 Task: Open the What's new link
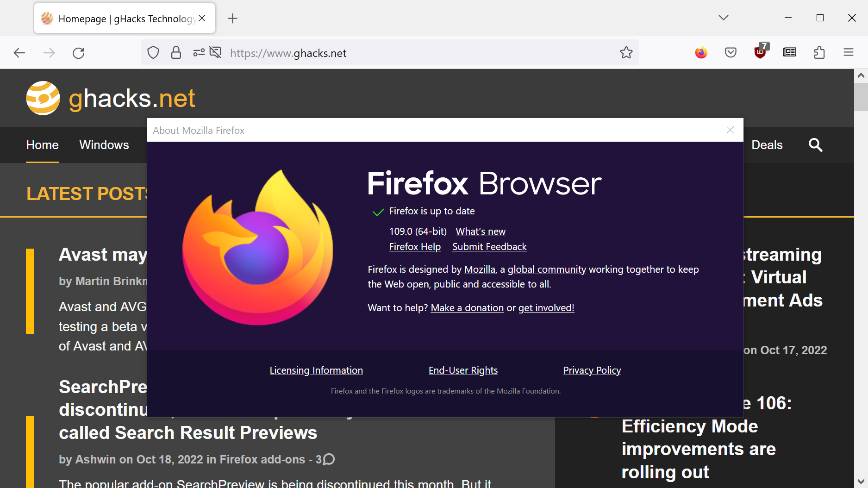pos(481,231)
